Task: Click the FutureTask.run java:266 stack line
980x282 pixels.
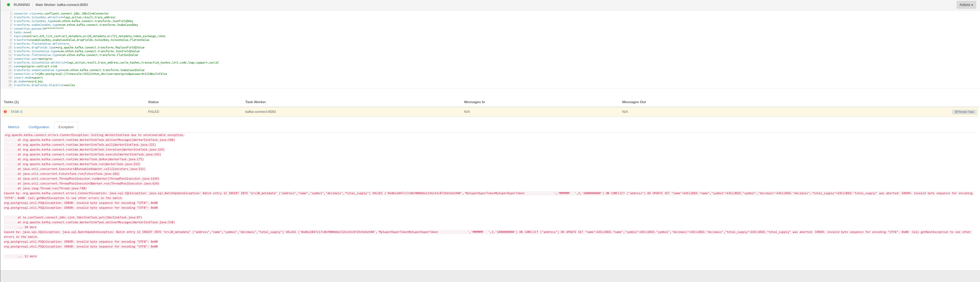Action: coord(68,174)
